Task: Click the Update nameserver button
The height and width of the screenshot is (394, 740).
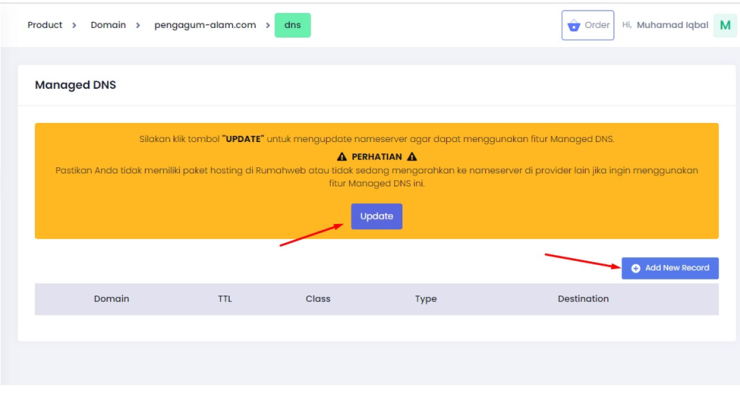Action: 377,216
